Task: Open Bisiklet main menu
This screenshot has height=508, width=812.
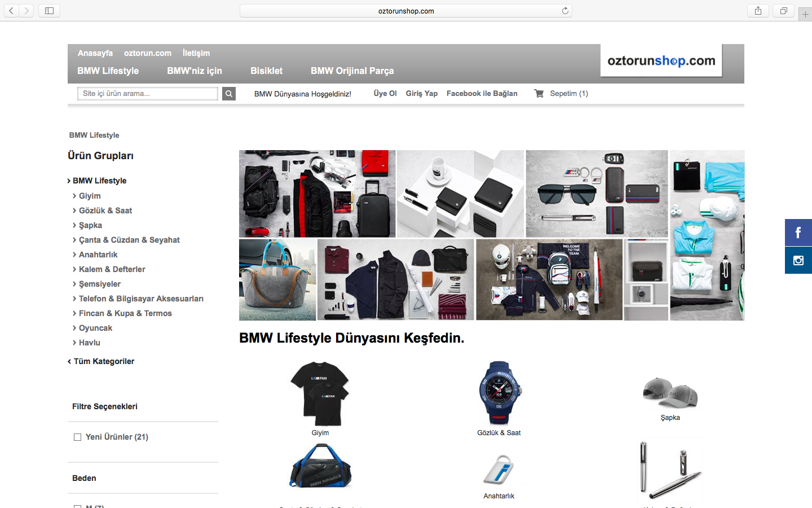Action: pos(267,71)
